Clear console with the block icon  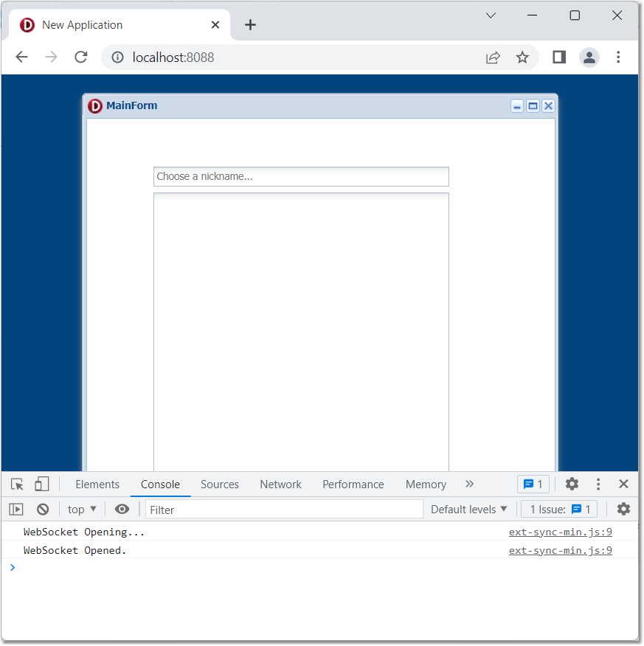(x=43, y=509)
